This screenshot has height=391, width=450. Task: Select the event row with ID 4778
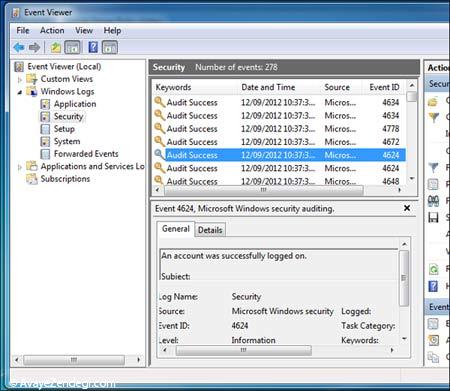(x=279, y=129)
